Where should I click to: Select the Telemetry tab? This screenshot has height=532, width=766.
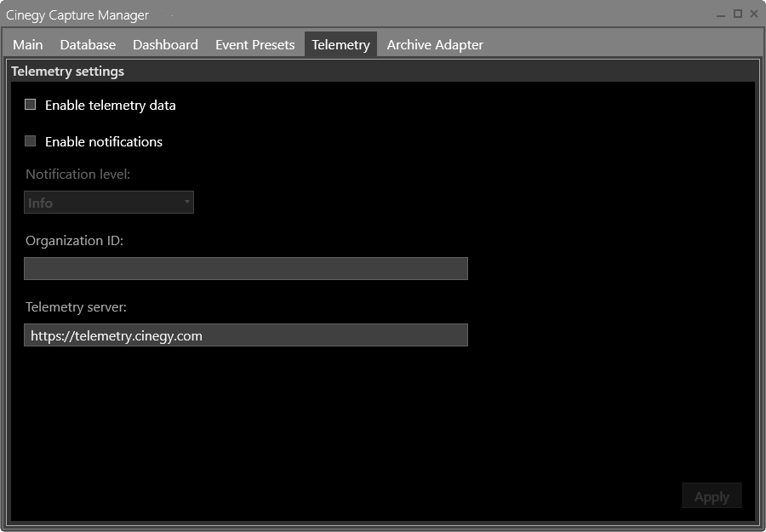(x=340, y=44)
